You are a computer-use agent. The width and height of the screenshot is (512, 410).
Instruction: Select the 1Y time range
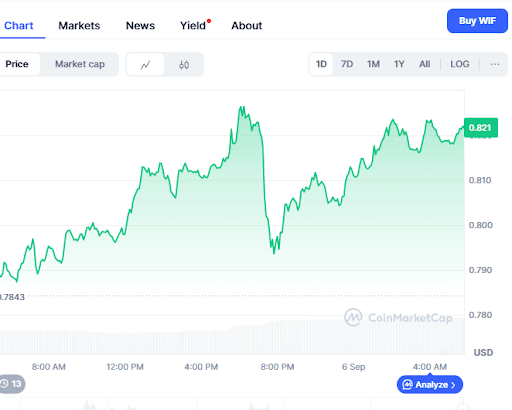(x=399, y=64)
